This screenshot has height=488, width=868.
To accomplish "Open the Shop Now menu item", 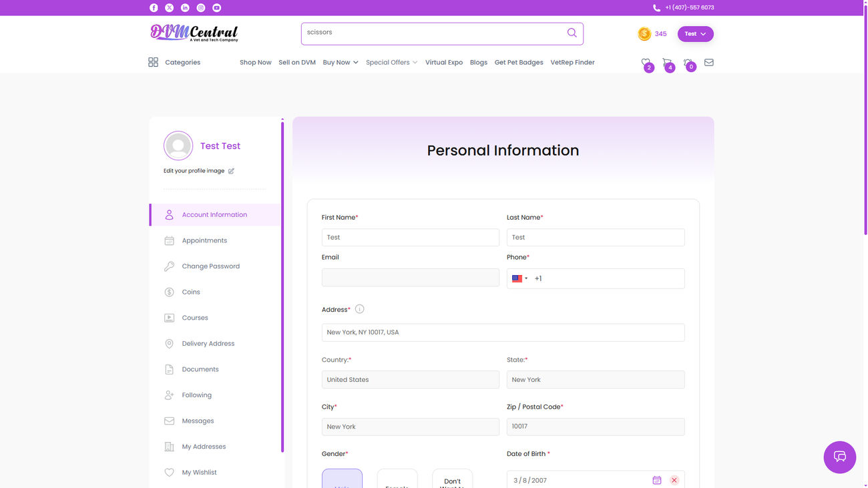I will (256, 63).
